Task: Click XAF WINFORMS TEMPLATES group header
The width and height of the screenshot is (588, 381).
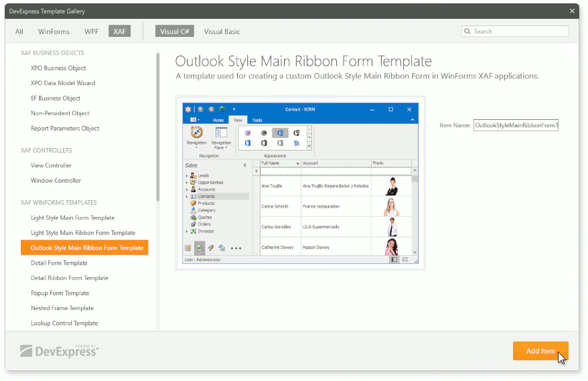Action: point(58,202)
